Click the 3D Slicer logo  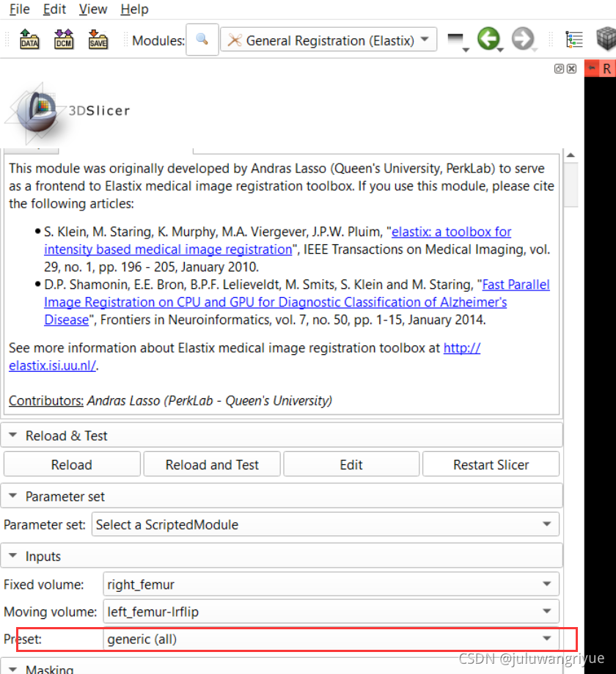click(67, 112)
